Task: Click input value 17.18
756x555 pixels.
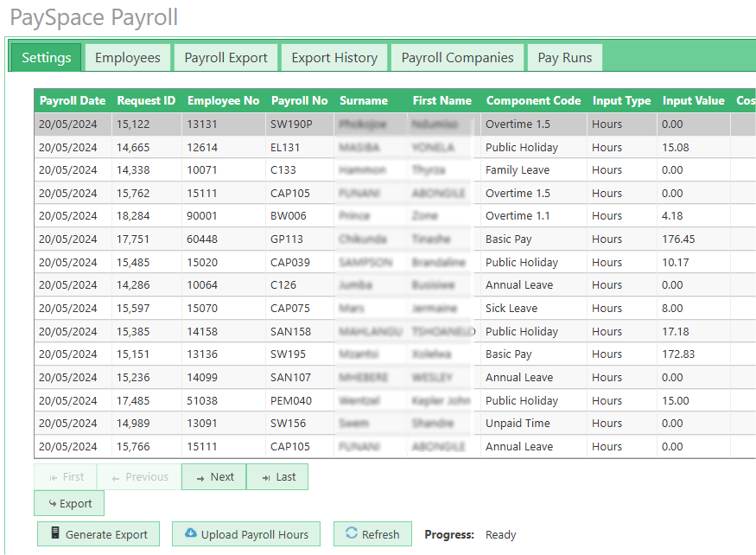Action: [693, 332]
